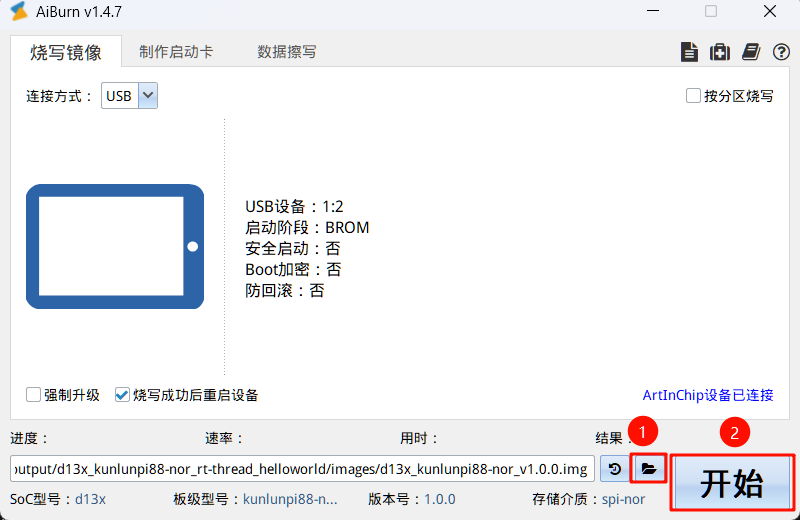The width and height of the screenshot is (800, 520).
Task: Click the Boot加密：否 text line
Action: pyautogui.click(x=293, y=269)
